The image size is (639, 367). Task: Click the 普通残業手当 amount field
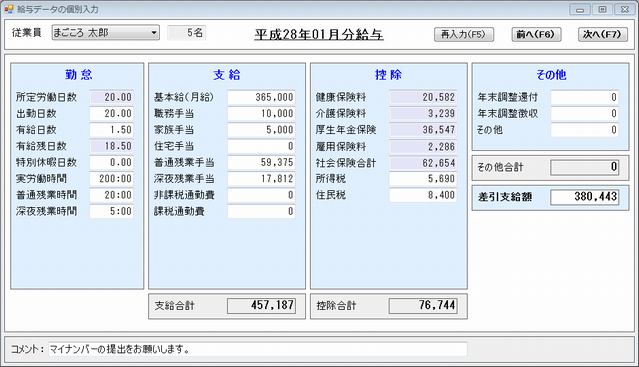pos(261,163)
